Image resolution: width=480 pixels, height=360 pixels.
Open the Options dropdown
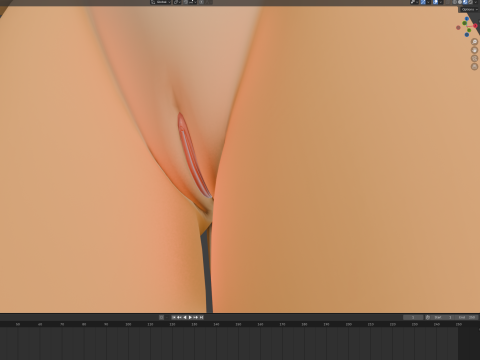469,9
